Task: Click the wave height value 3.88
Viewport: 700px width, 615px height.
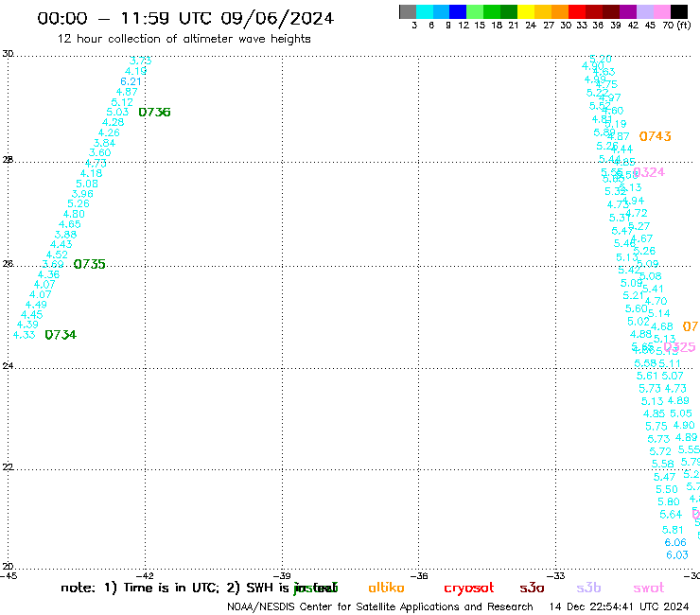Action: (65, 235)
